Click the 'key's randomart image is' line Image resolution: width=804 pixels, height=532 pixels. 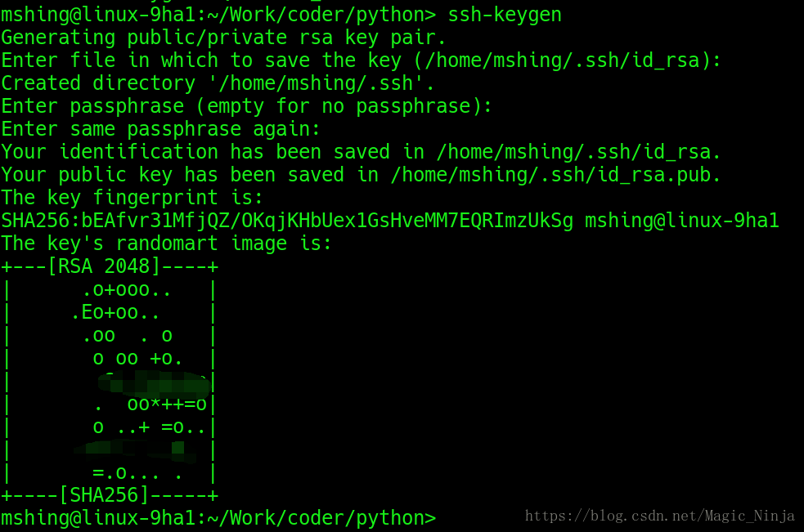coord(167,244)
